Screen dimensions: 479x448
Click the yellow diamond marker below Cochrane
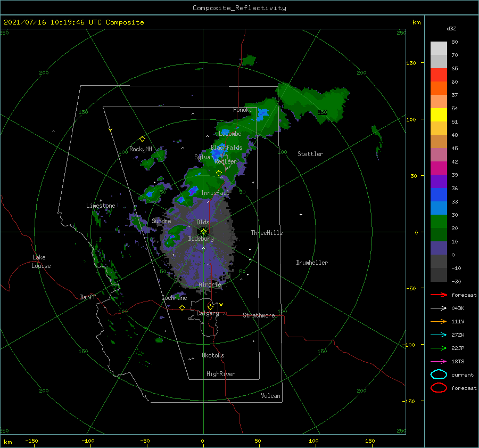coord(182,307)
